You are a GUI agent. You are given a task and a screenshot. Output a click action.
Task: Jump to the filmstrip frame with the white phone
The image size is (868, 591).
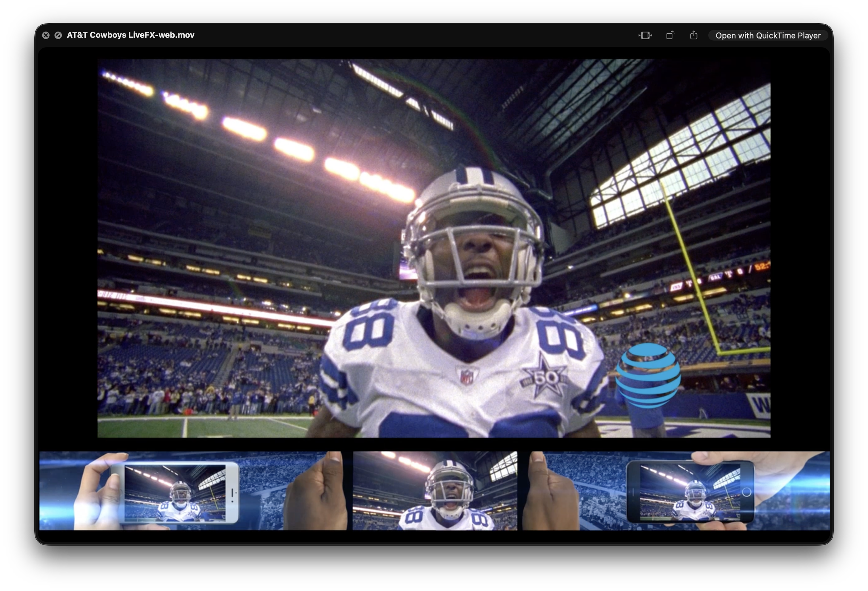click(176, 492)
